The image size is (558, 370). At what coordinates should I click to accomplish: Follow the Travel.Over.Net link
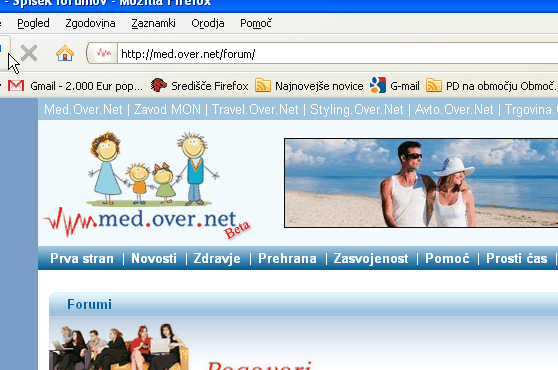coord(255,110)
